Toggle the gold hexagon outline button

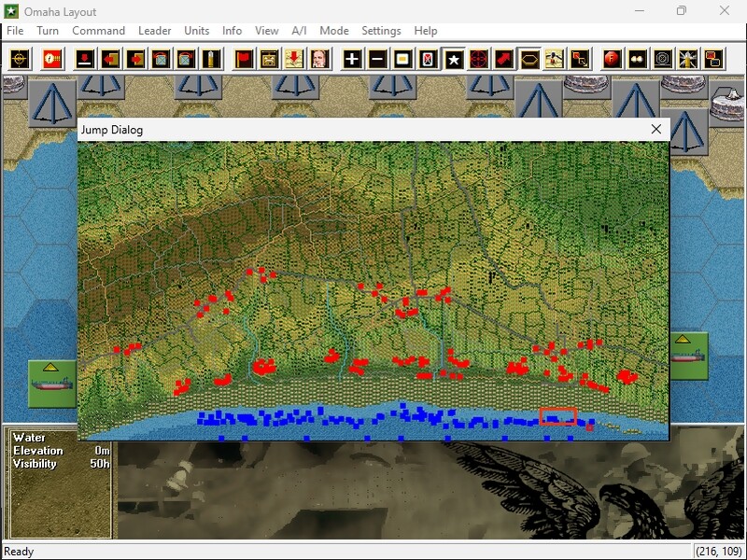tap(529, 59)
